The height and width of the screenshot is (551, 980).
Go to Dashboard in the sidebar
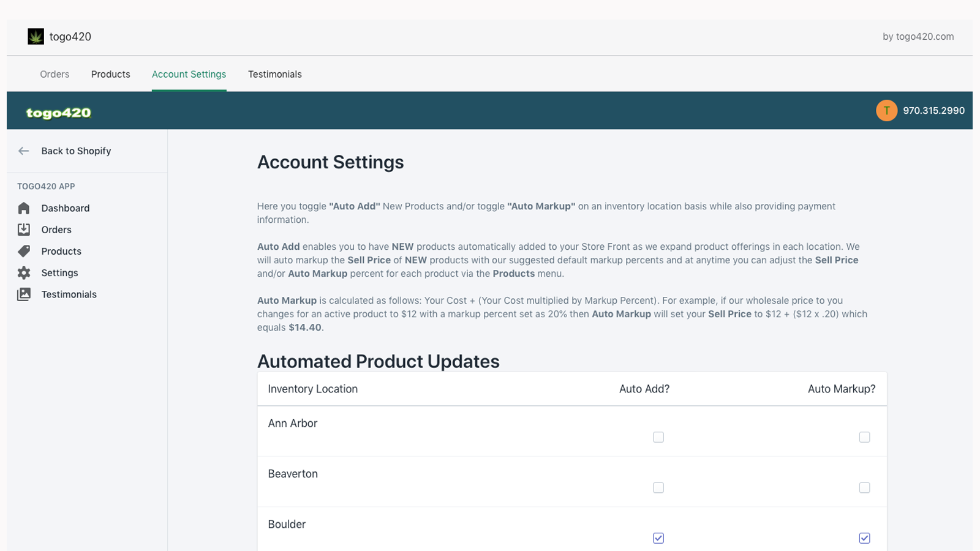tap(66, 208)
